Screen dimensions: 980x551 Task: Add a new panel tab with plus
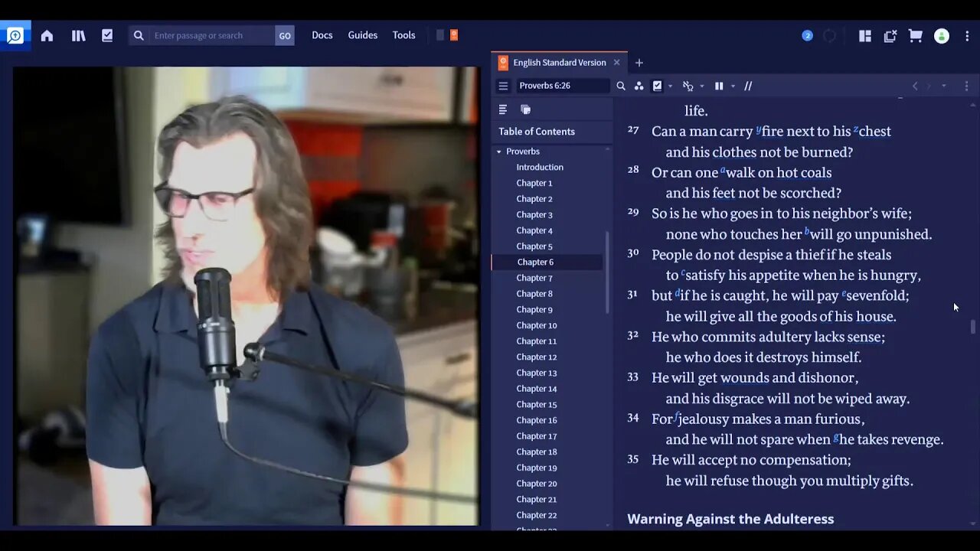(639, 63)
